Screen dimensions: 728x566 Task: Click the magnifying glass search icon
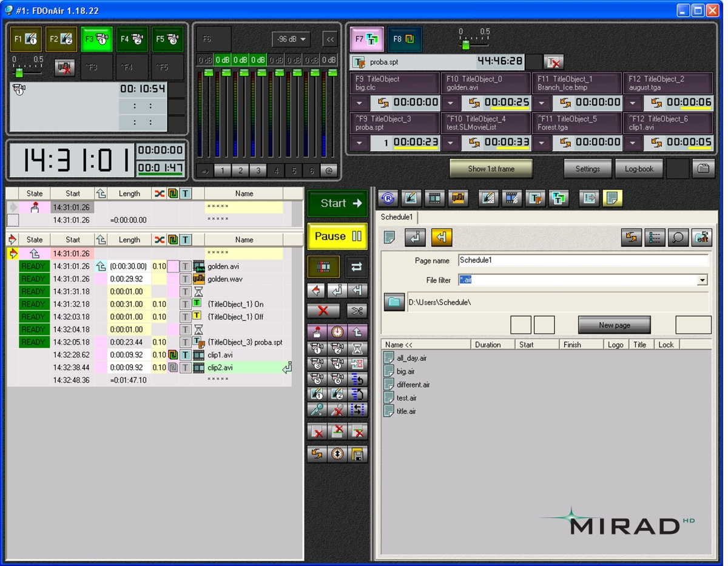[x=678, y=238]
